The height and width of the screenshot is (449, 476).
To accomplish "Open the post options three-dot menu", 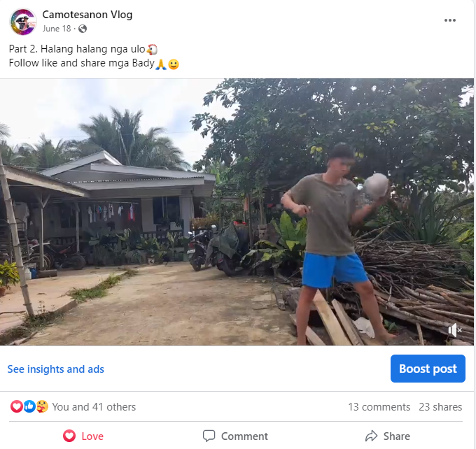I will pyautogui.click(x=450, y=20).
